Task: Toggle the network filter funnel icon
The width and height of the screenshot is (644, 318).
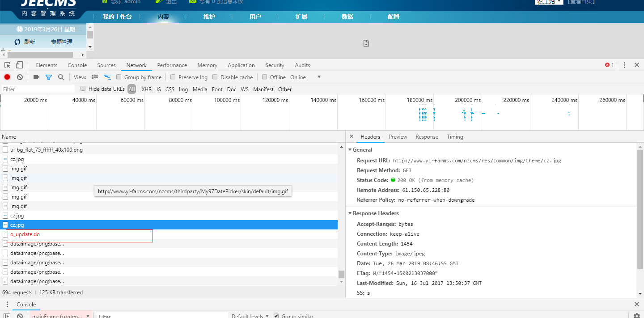Action: click(x=49, y=77)
